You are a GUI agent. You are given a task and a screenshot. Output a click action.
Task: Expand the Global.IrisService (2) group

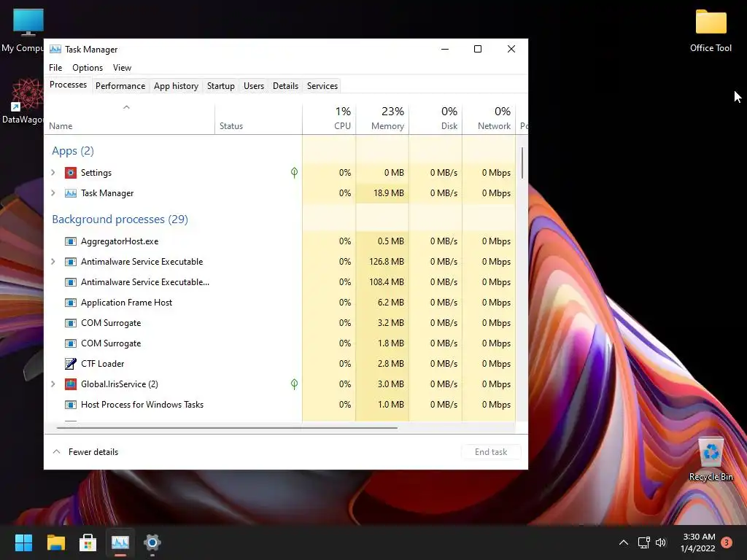[x=53, y=384]
